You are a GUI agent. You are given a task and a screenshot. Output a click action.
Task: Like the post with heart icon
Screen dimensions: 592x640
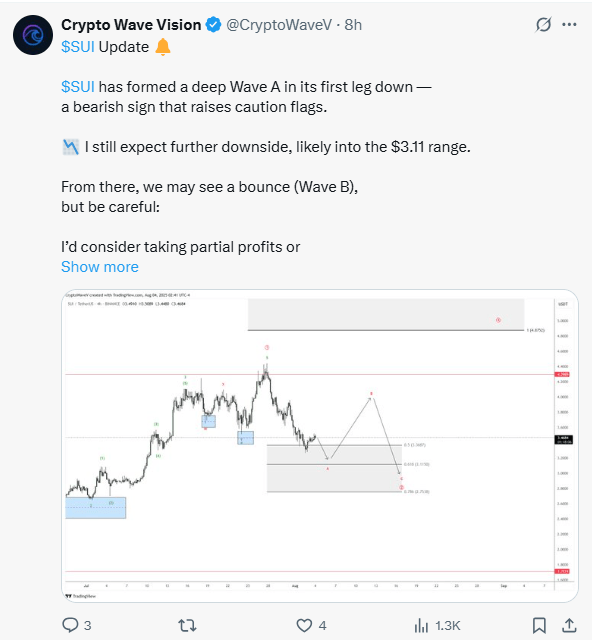pos(304,625)
